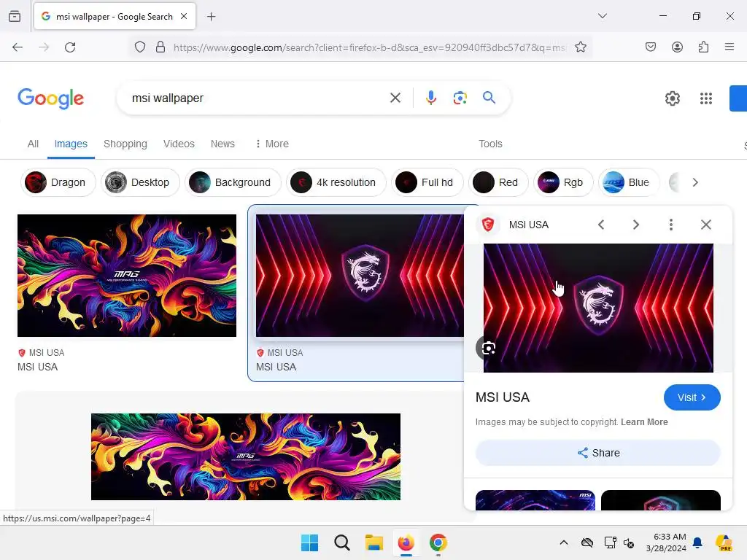Screen dimensions: 747x560
Task: Open the wide colorful MAG banner image
Action: coord(246,456)
